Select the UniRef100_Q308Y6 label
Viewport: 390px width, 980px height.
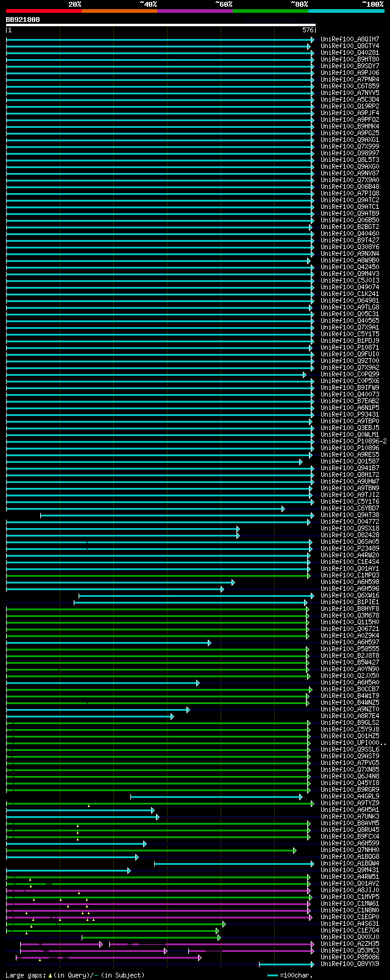(350, 247)
